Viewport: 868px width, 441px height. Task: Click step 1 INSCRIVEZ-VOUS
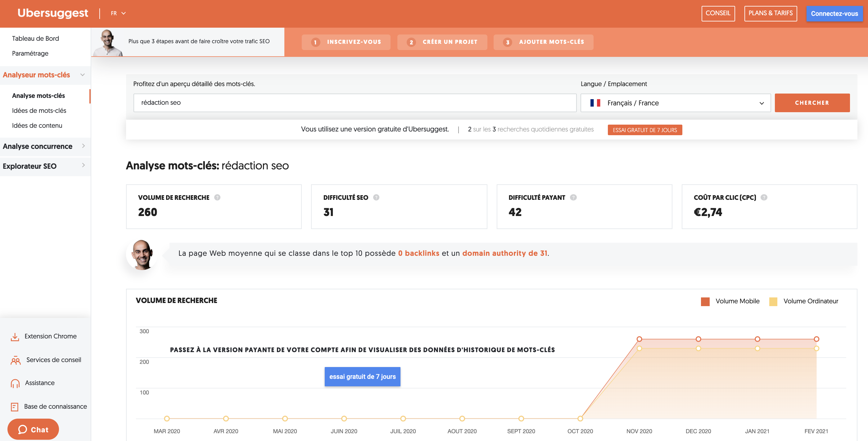tap(346, 42)
